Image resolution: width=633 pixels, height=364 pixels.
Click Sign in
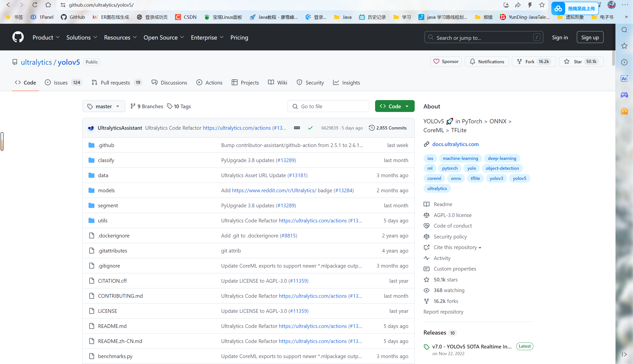[x=560, y=37]
